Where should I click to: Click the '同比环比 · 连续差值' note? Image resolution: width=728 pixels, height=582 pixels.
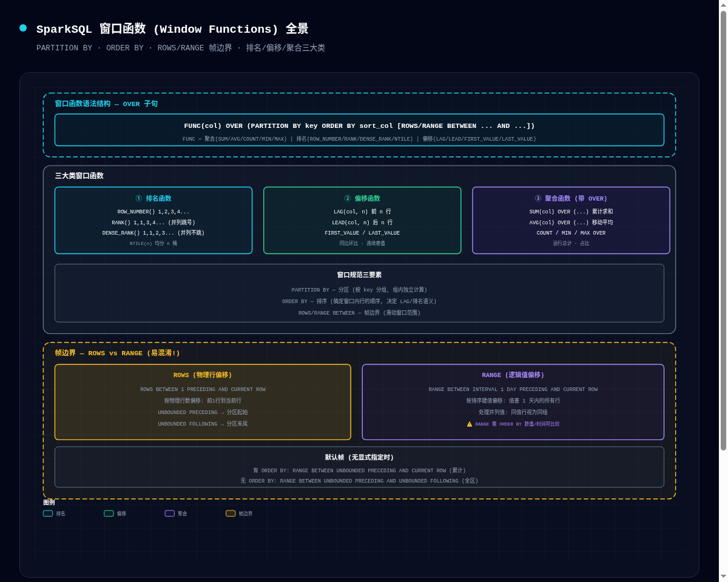point(362,244)
